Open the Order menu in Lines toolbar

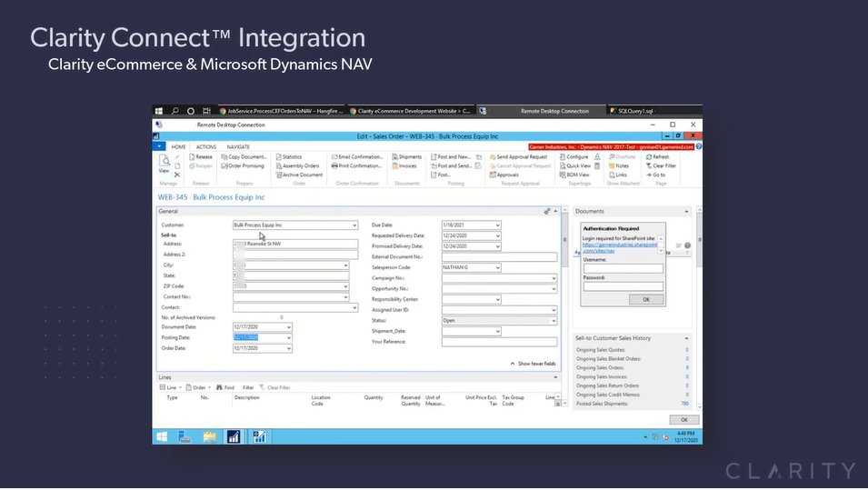tap(198, 387)
